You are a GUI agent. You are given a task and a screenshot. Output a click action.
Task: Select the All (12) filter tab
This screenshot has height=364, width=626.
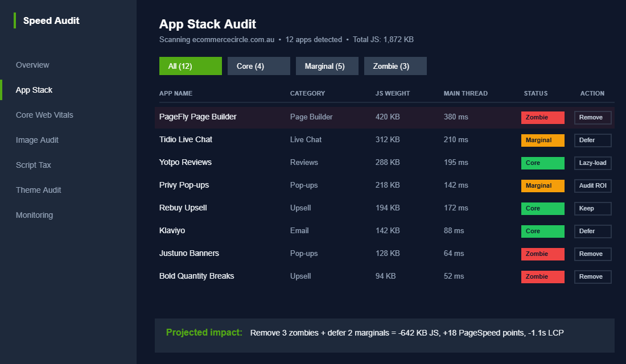pos(191,66)
